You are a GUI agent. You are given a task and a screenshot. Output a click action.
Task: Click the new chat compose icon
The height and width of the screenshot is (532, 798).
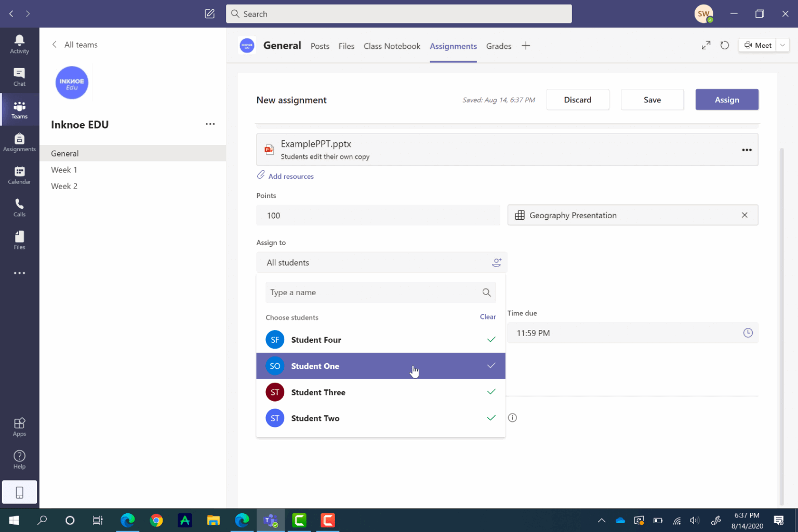210,14
